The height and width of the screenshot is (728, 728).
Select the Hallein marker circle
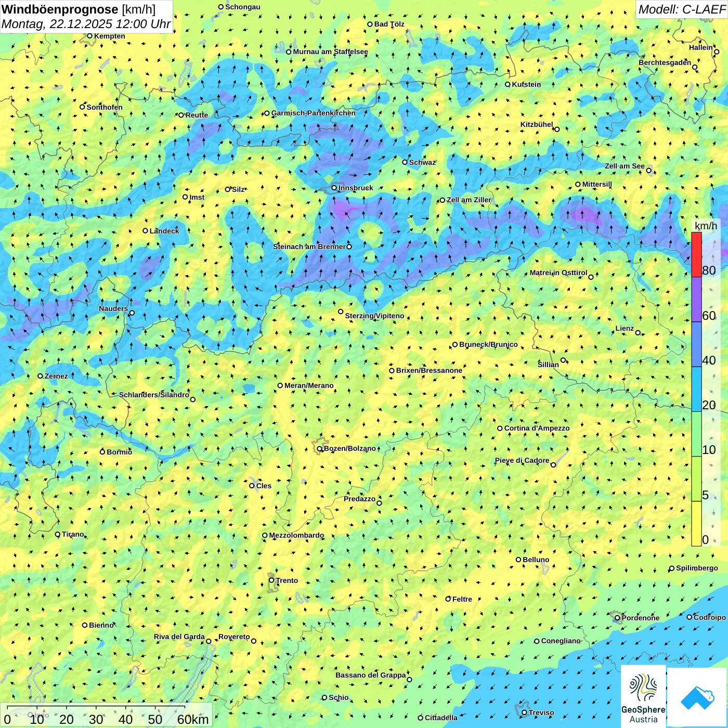[717, 51]
